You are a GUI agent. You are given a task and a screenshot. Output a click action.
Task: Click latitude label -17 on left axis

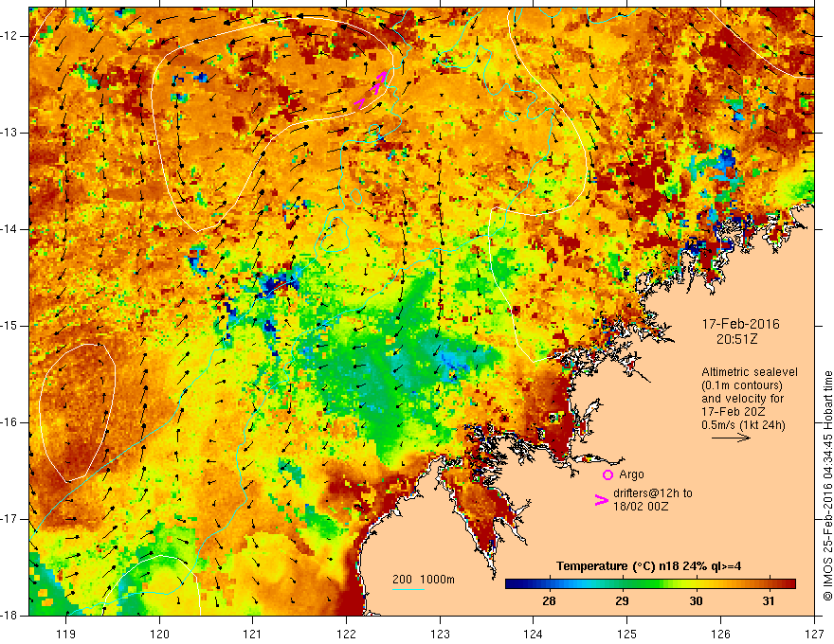pos(9,519)
